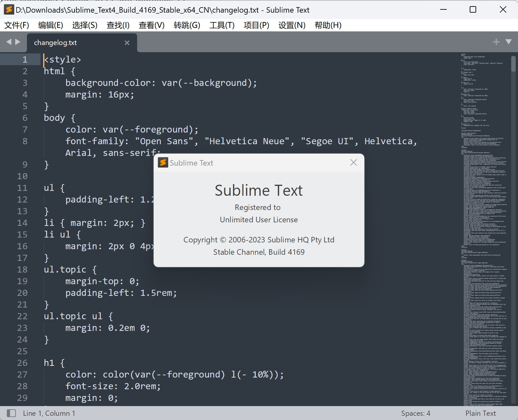
Task: Click 'Stable Channel, Build 4169' text
Action: coord(259,252)
